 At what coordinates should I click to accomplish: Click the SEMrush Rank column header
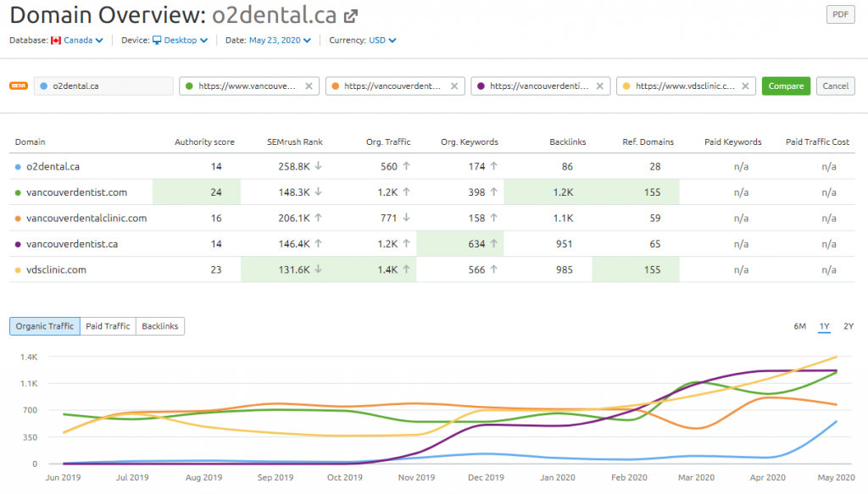click(x=294, y=142)
